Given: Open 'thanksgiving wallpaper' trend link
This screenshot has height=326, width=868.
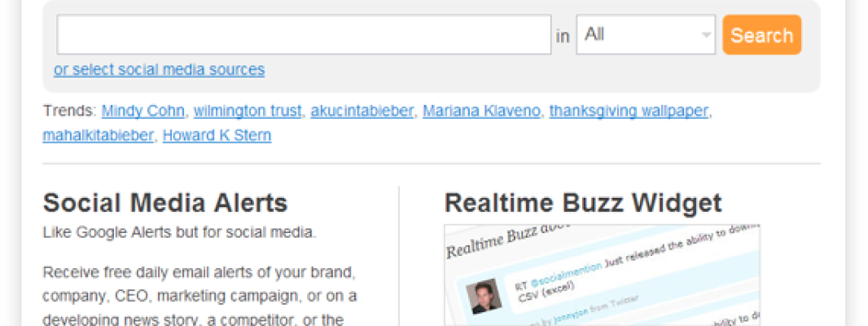Looking at the screenshot, I should point(629,111).
